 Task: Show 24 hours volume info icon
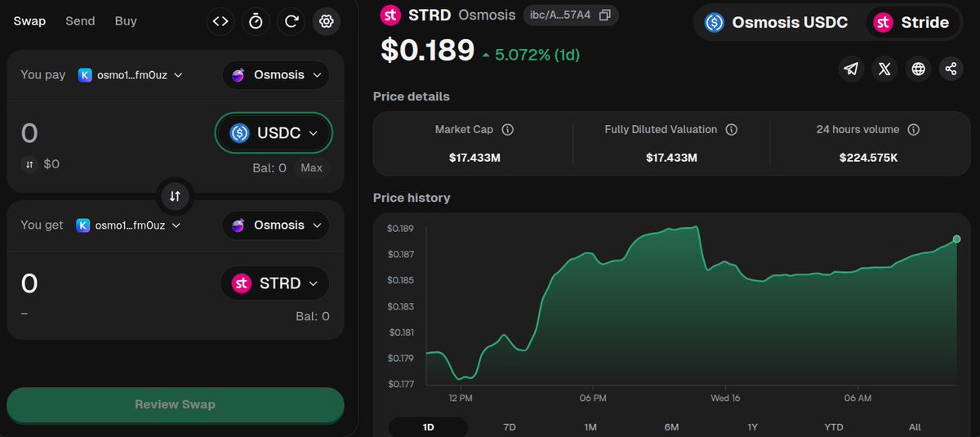point(914,130)
